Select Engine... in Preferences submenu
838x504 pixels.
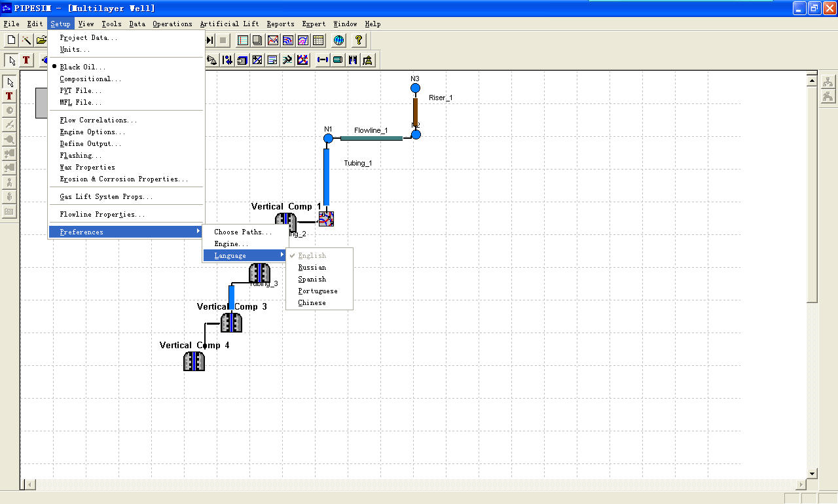pos(245,243)
